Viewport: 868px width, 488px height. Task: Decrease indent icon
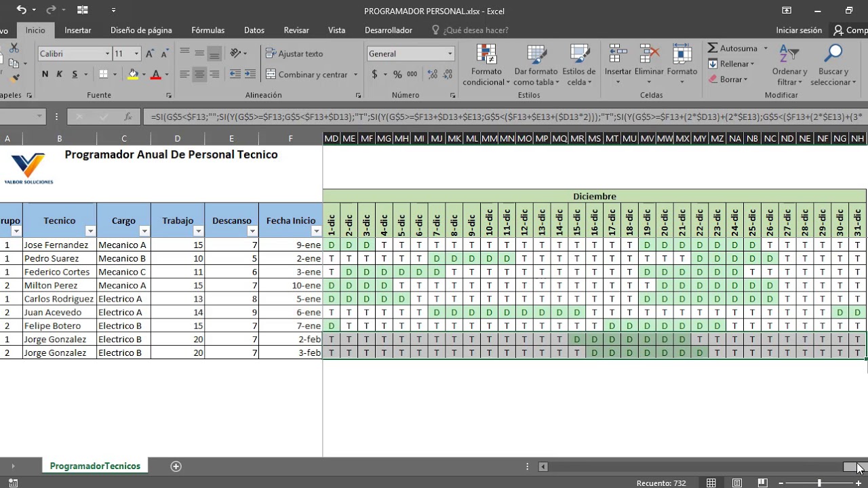pos(235,75)
